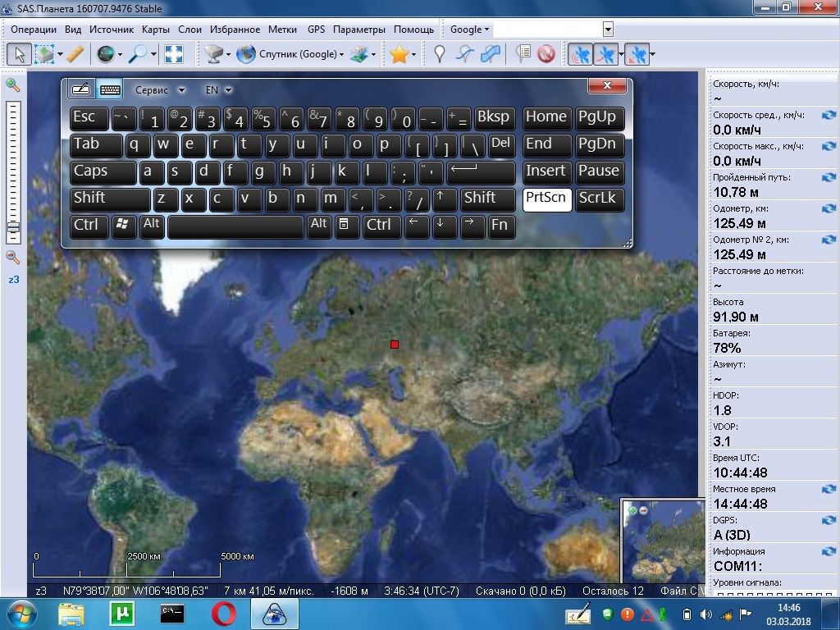Open the Google search provider dropdown
Image resolution: width=840 pixels, height=630 pixels.
point(469,30)
